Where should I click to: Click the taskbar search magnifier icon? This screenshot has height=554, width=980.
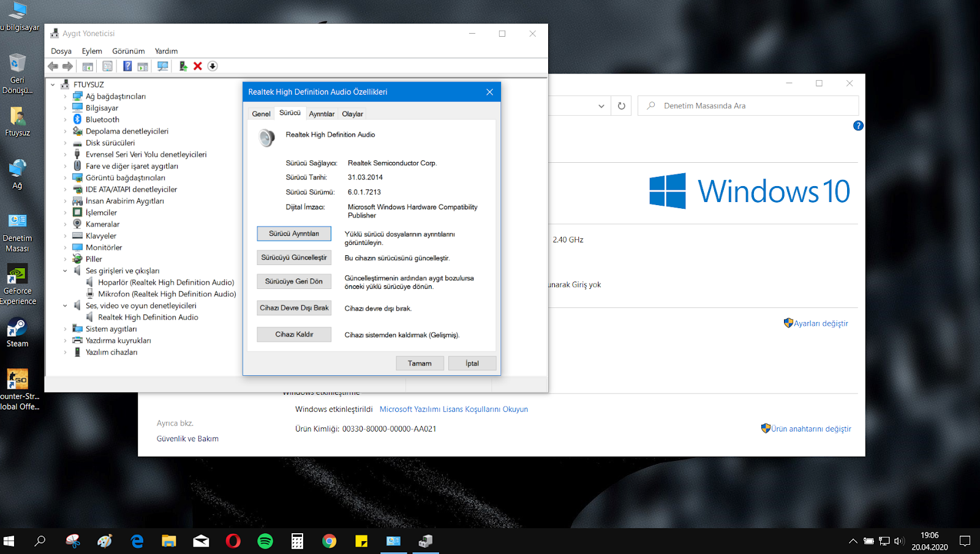coord(40,541)
